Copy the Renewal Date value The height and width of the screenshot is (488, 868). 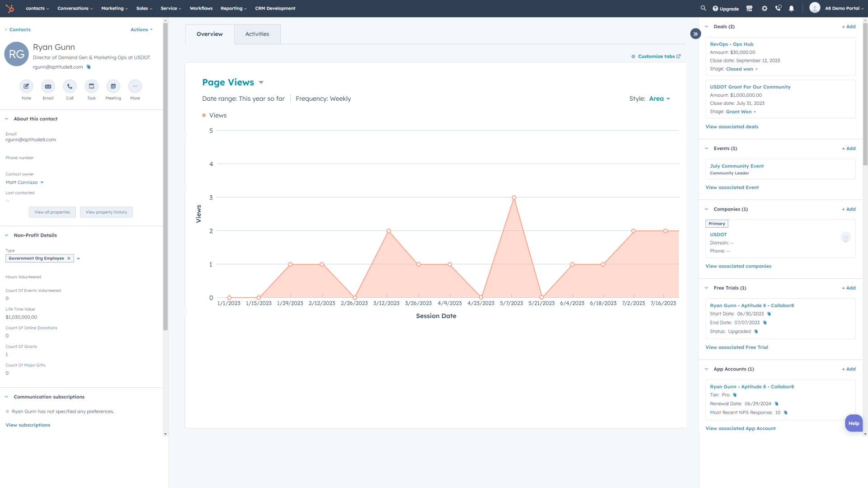click(x=777, y=404)
